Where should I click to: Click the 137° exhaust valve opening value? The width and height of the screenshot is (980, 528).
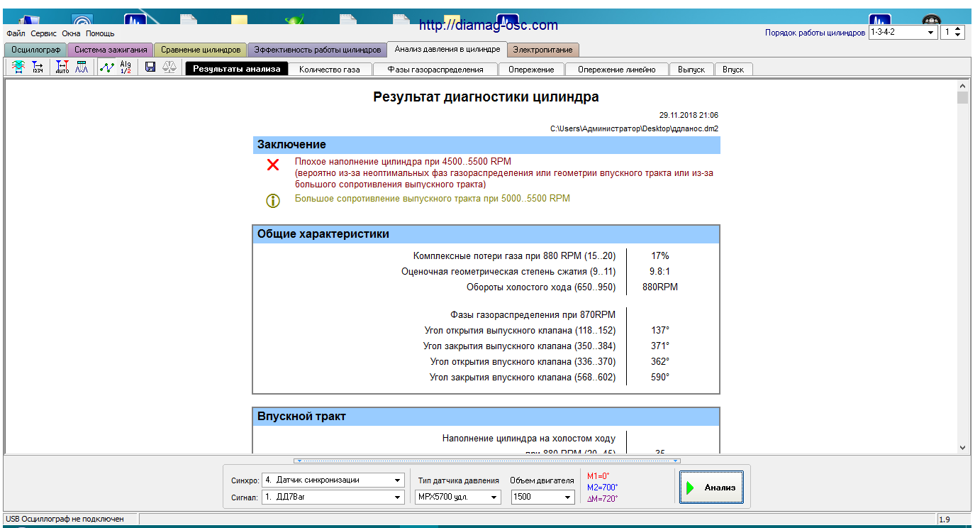660,330
